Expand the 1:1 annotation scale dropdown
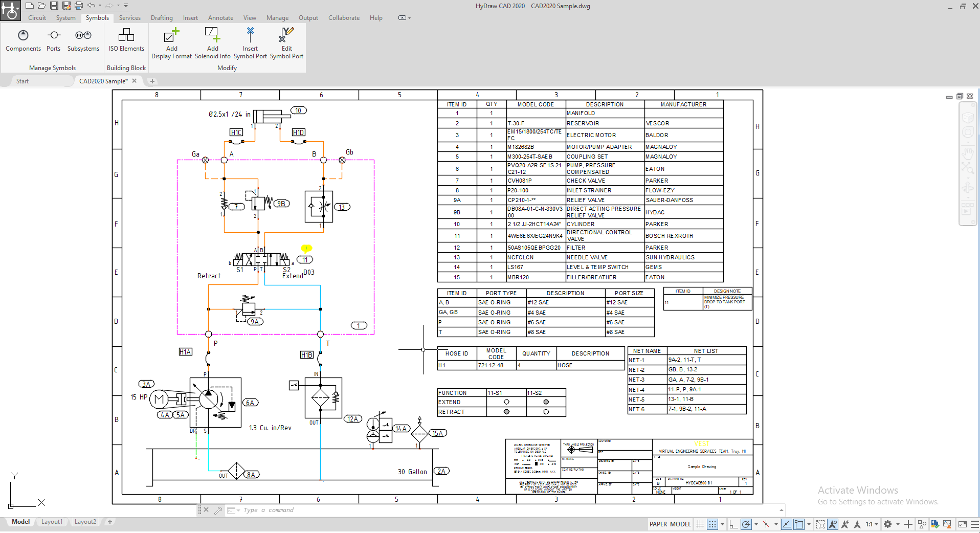This screenshot has width=980, height=533. click(876, 524)
